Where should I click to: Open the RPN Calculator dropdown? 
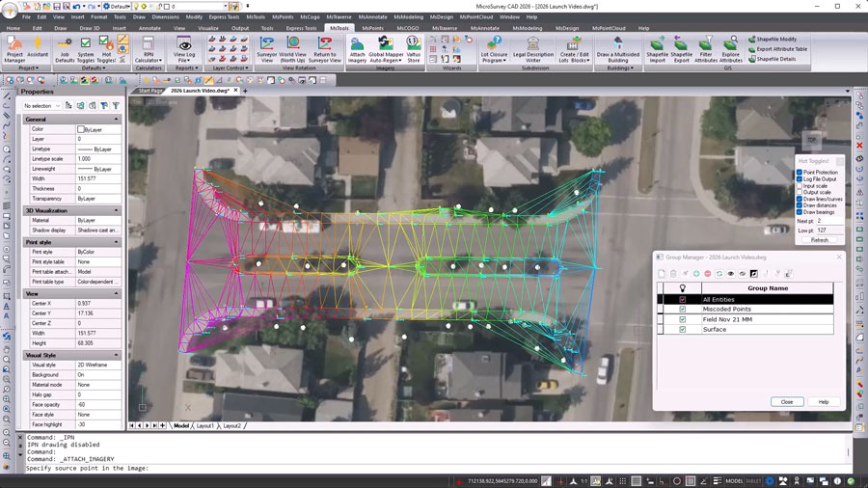pos(149,60)
